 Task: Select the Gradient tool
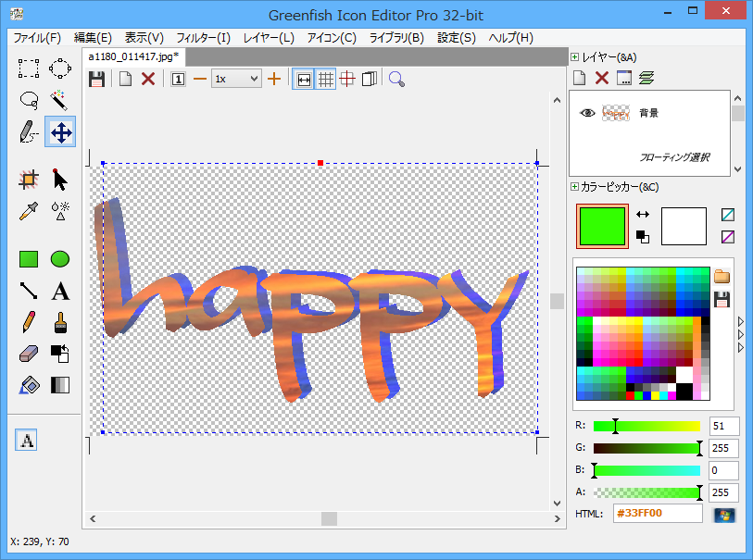point(60,385)
